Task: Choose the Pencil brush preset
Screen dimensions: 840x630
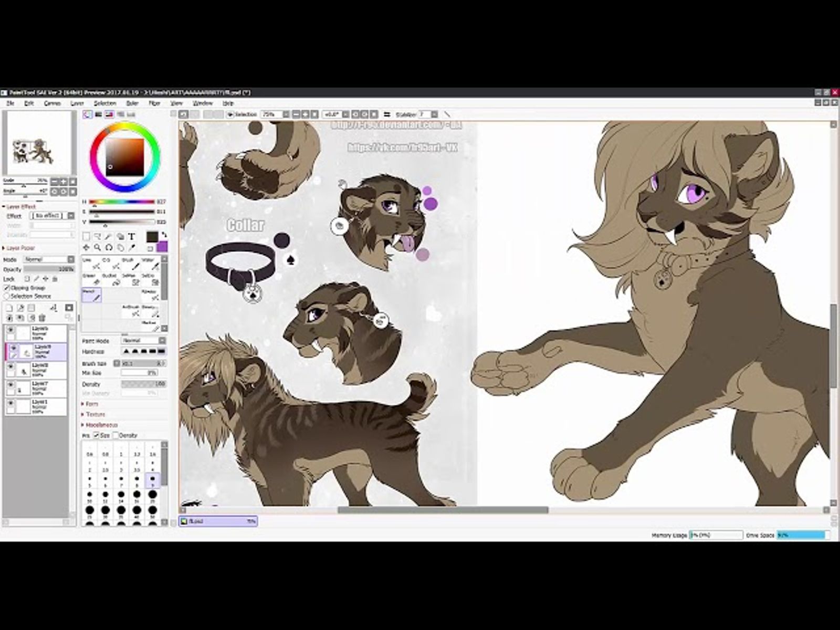Action: (x=91, y=295)
